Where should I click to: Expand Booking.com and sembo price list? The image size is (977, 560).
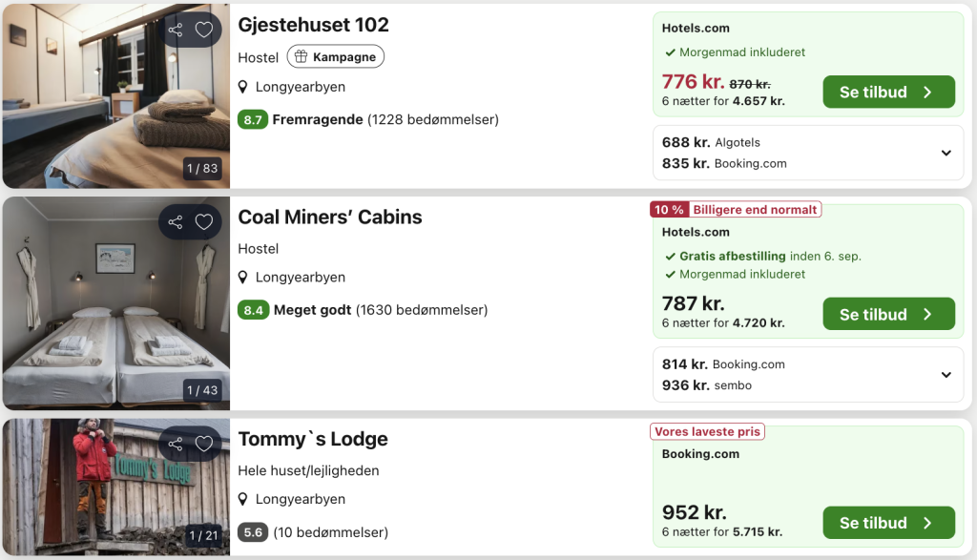pos(946,374)
